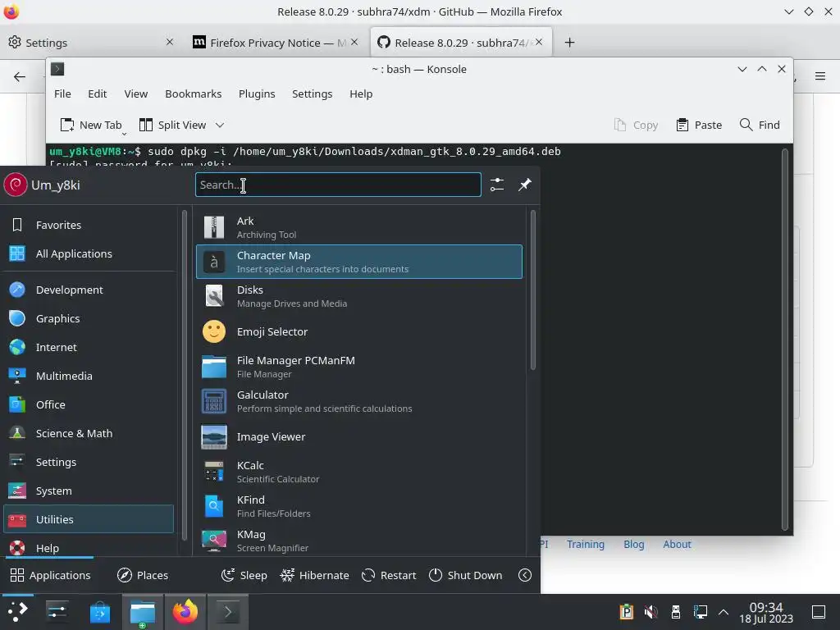Open Internet category
The width and height of the screenshot is (840, 630).
[x=89, y=347]
